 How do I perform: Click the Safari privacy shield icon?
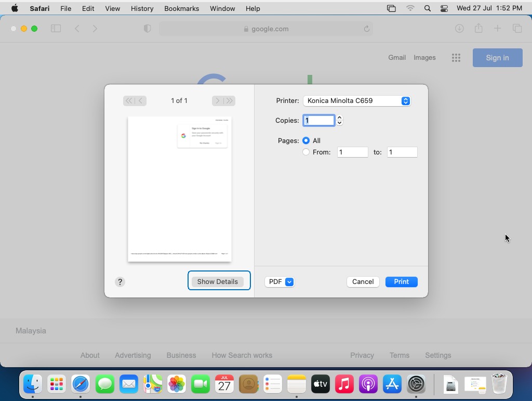148,29
